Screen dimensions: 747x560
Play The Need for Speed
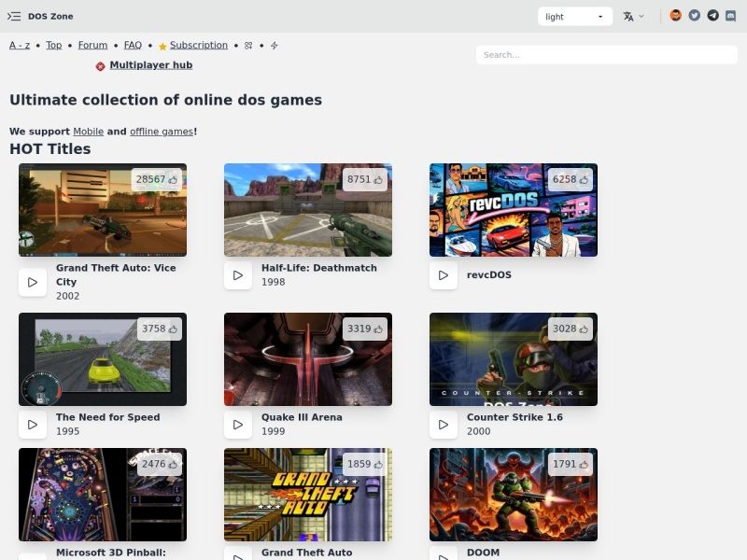coord(33,425)
